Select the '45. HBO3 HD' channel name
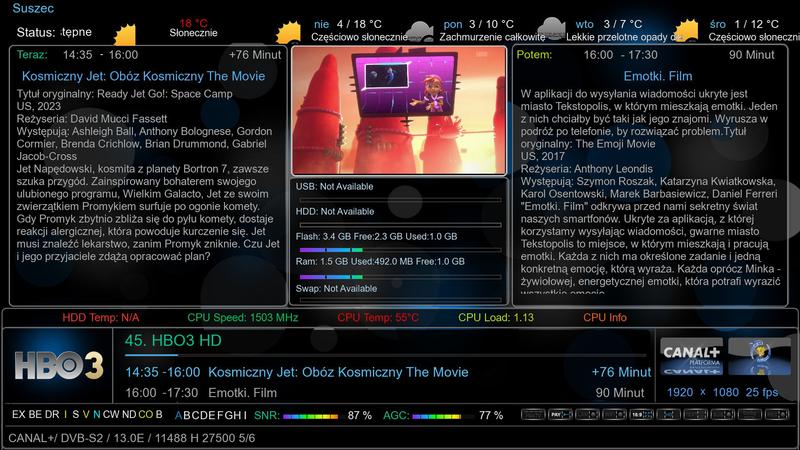Image resolution: width=800 pixels, height=450 pixels. click(x=173, y=340)
